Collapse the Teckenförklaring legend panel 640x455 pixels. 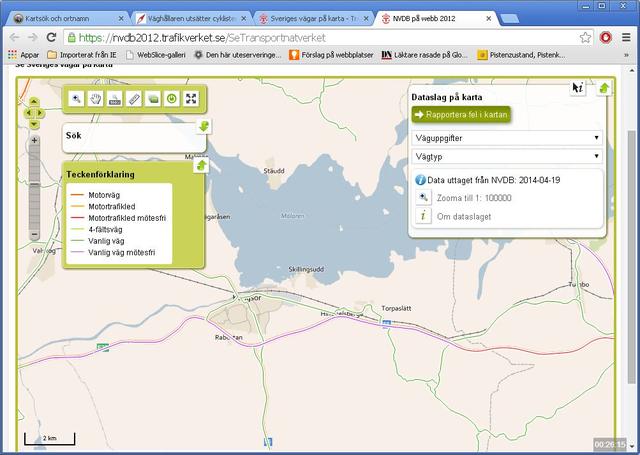pyautogui.click(x=200, y=166)
